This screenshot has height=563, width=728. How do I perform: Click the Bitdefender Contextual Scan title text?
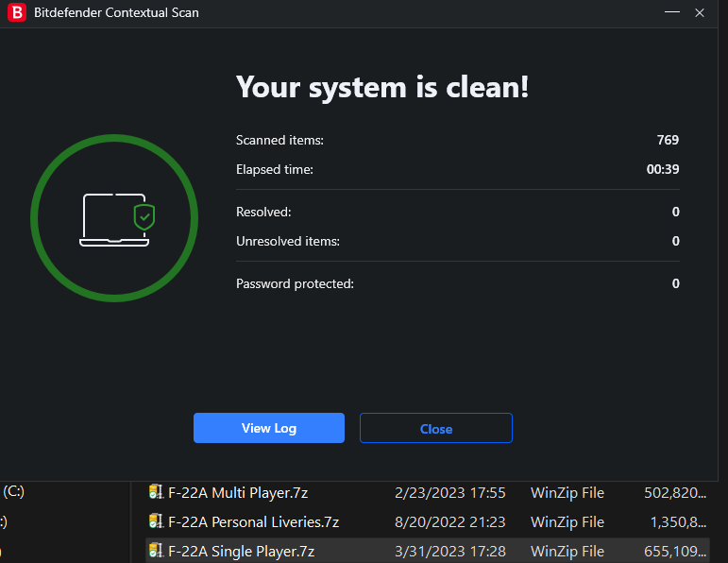(x=116, y=12)
